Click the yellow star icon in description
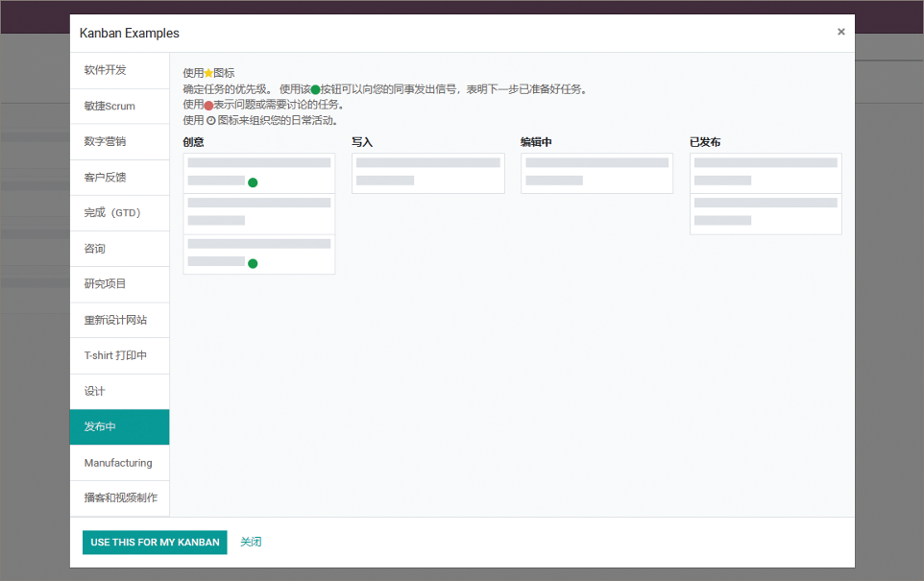The height and width of the screenshot is (581, 924). pyautogui.click(x=208, y=73)
